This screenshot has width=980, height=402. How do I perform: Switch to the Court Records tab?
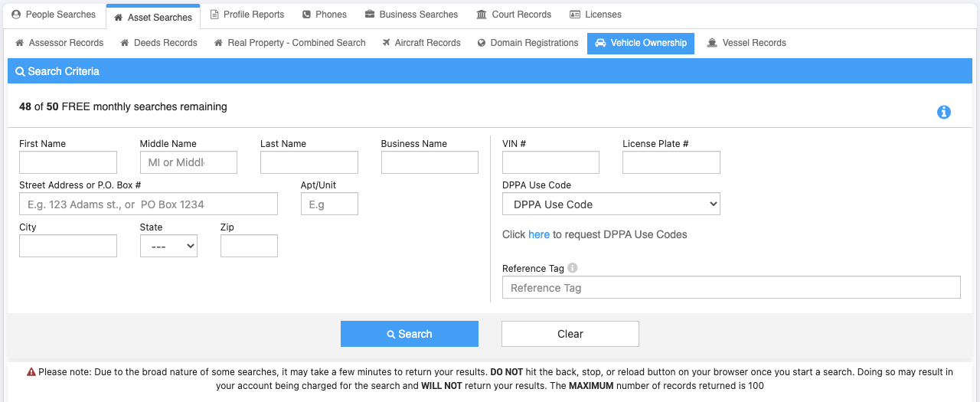point(513,15)
